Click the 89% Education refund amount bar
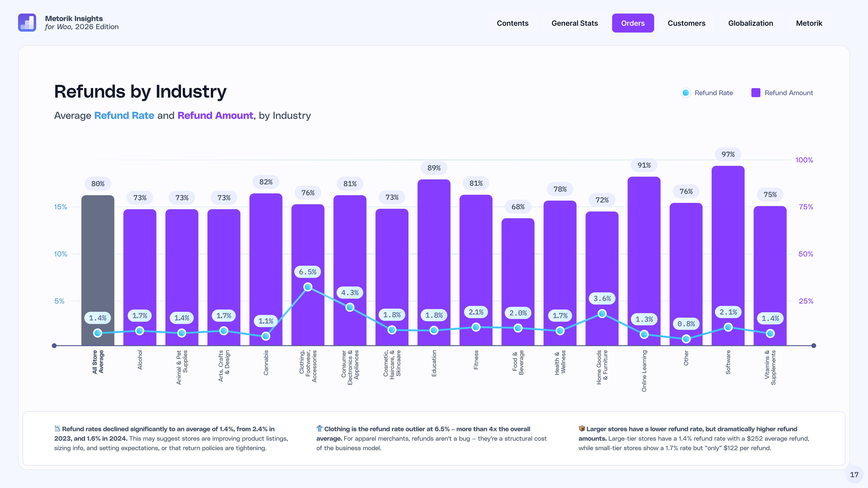 tap(434, 263)
